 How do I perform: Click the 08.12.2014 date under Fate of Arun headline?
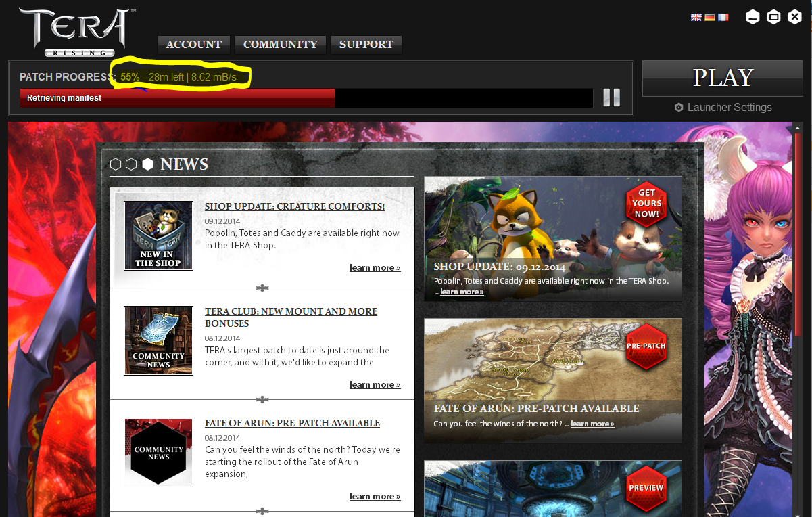222,438
